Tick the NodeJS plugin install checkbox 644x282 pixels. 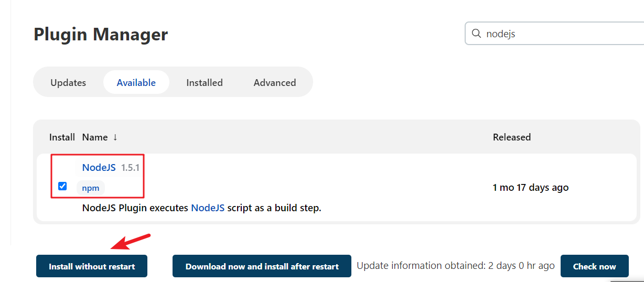[62, 186]
